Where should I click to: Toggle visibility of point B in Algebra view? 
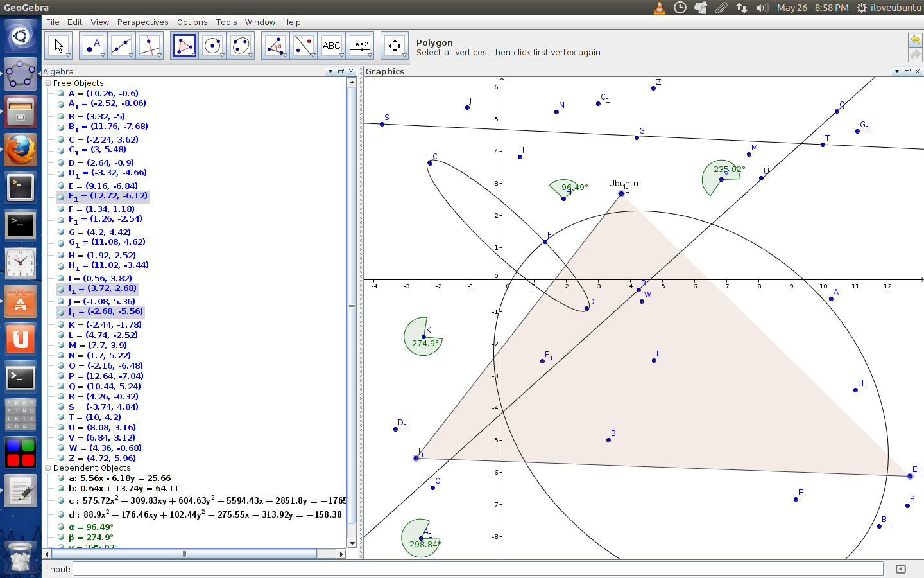click(61, 116)
